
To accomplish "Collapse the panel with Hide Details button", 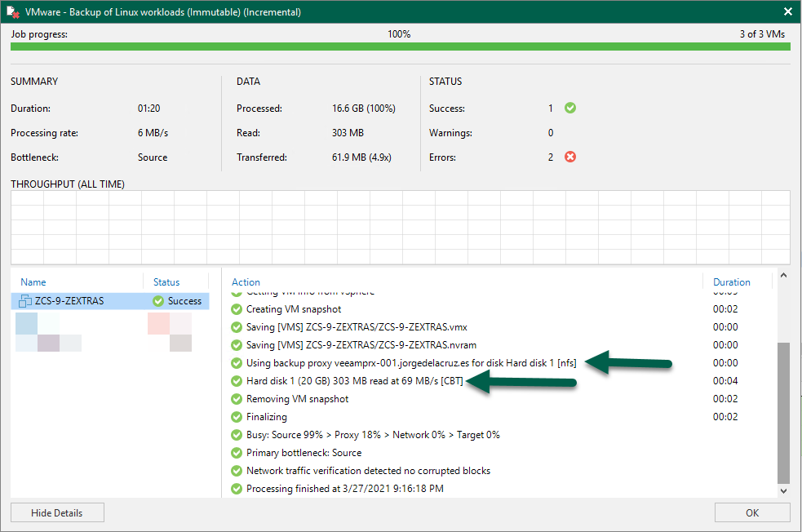I will coord(57,512).
